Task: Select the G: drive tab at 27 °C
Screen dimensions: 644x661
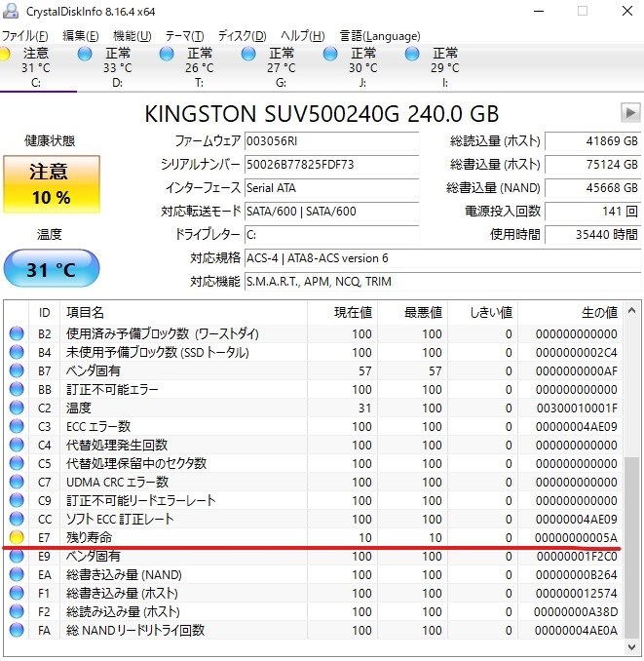Action: [281, 67]
